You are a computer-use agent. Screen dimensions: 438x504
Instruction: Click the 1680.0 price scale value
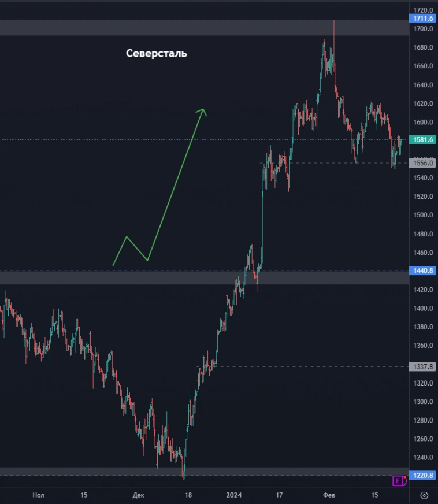(423, 47)
